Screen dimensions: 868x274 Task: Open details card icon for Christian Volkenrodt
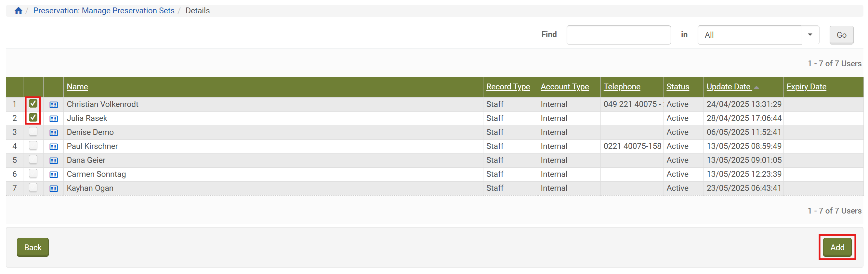tap(54, 105)
